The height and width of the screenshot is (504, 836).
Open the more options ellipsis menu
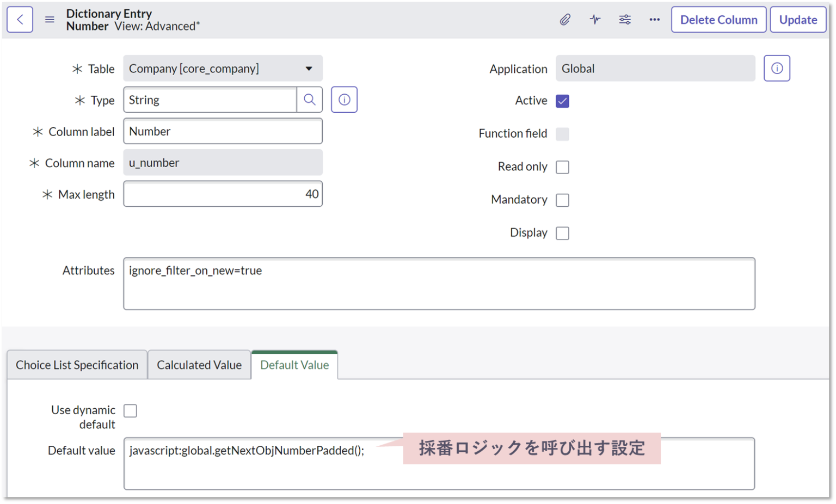coord(654,19)
